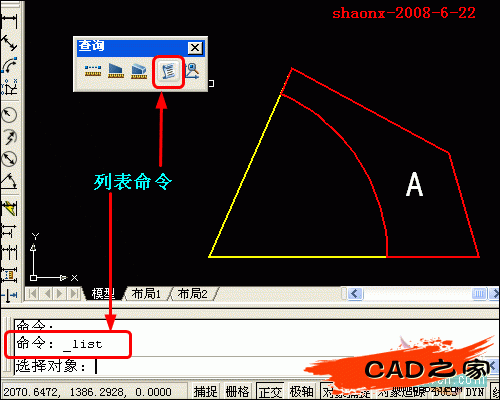Select the Angular dimension tool
Screen dimensions: 500x400
[9, 181]
